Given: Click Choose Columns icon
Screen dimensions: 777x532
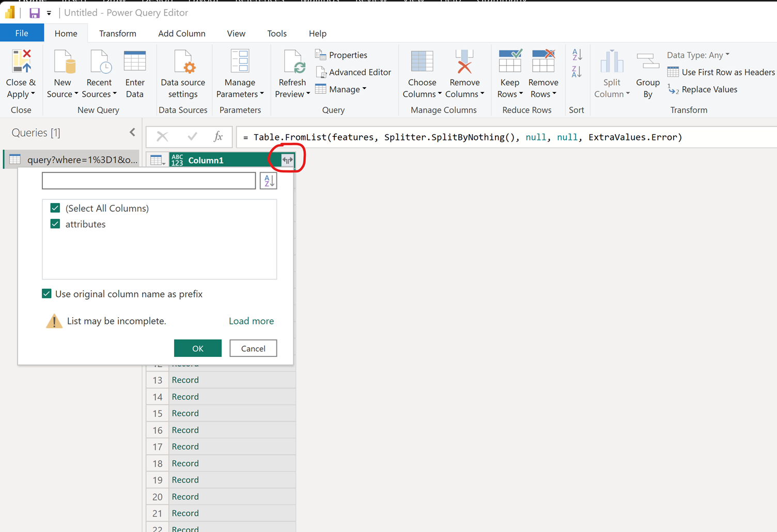Looking at the screenshot, I should click(x=422, y=62).
